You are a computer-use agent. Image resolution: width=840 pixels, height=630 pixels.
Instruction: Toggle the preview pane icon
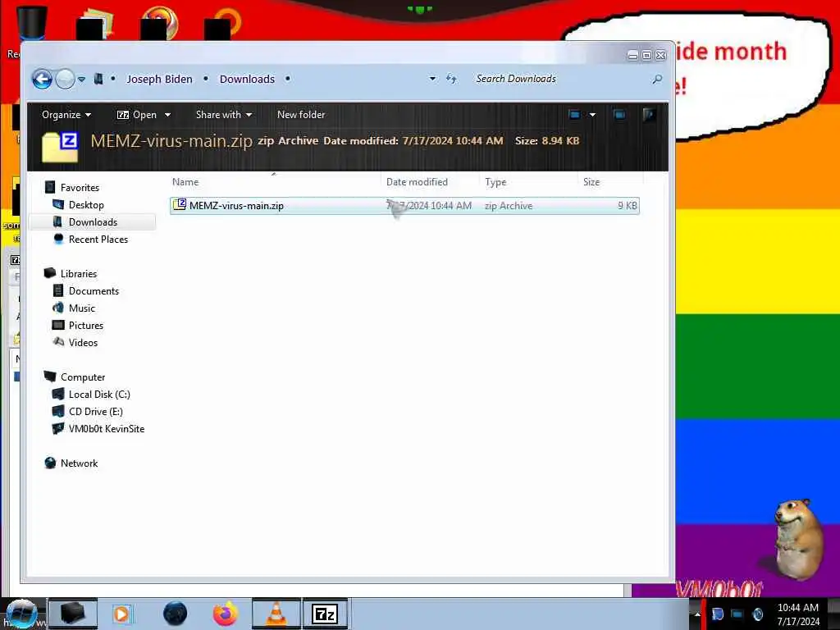tap(619, 115)
